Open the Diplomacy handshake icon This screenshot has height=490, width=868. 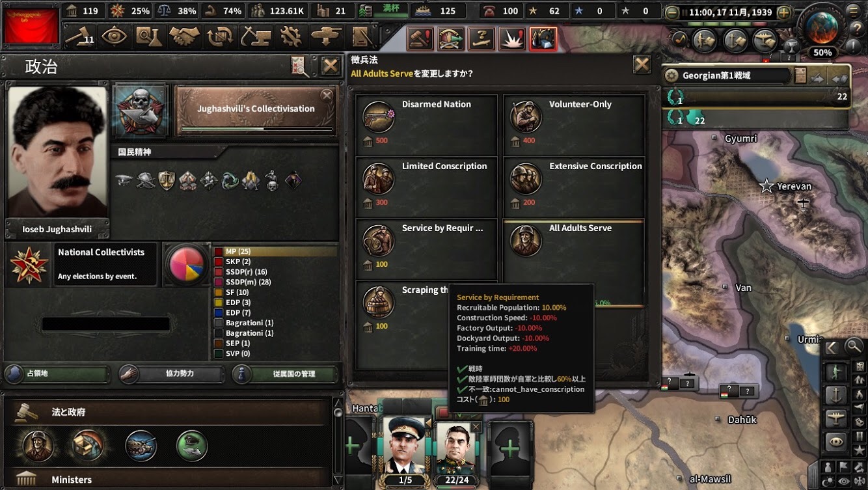point(184,36)
